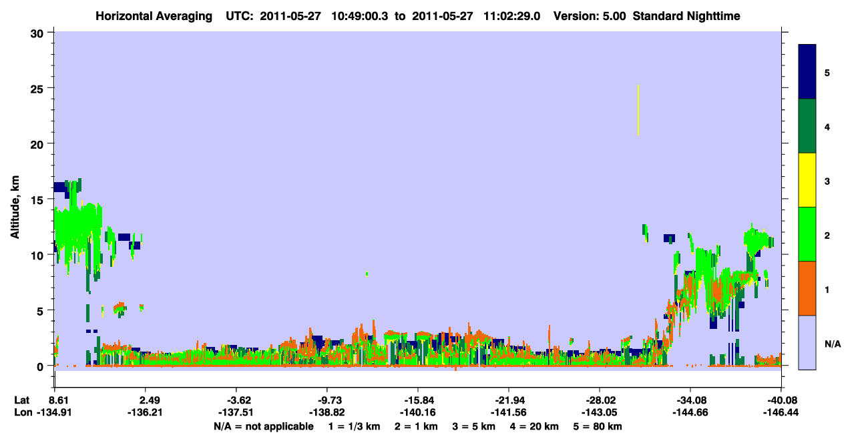Click the isolated green dot near 8 km

coord(367,274)
